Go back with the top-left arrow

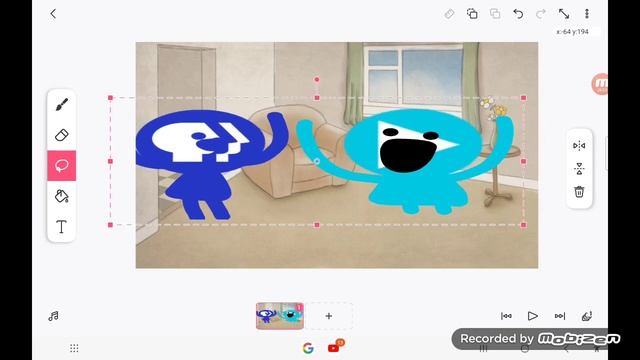point(53,14)
